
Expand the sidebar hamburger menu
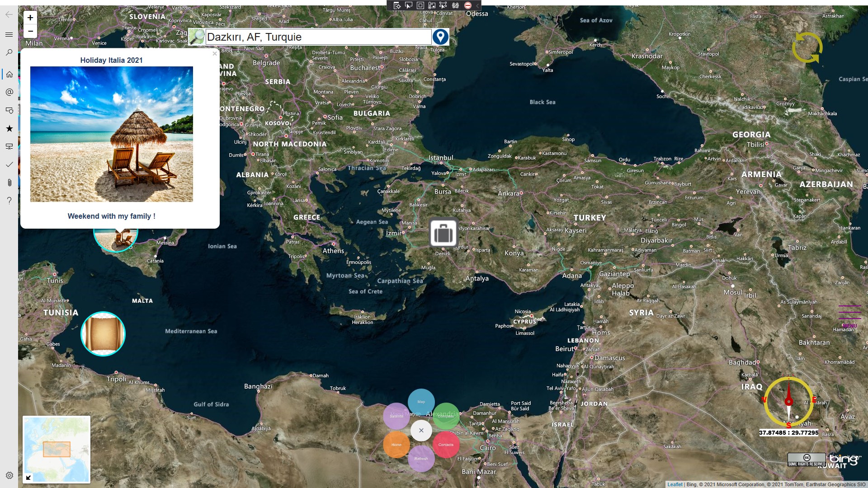point(9,34)
